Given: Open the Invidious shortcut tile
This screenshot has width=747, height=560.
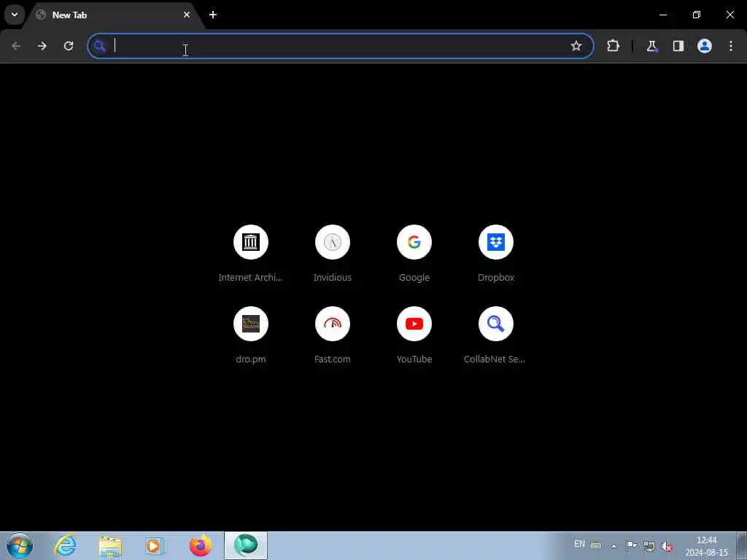Looking at the screenshot, I should pos(333,253).
